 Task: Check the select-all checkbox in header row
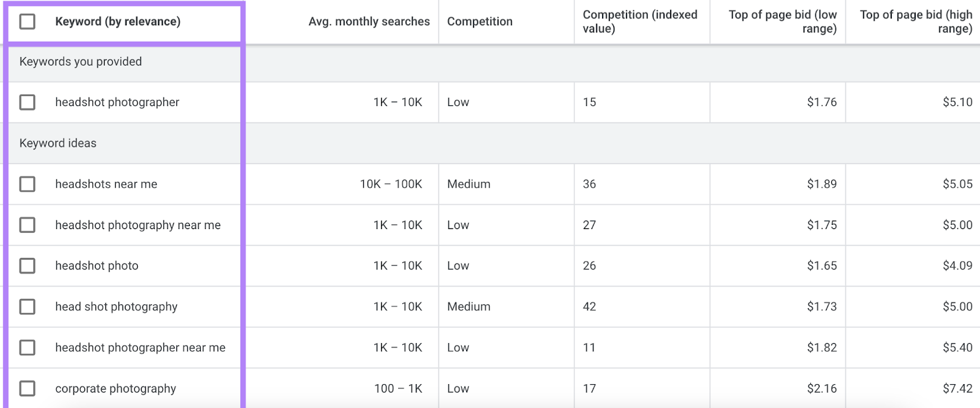pyautogui.click(x=27, y=21)
